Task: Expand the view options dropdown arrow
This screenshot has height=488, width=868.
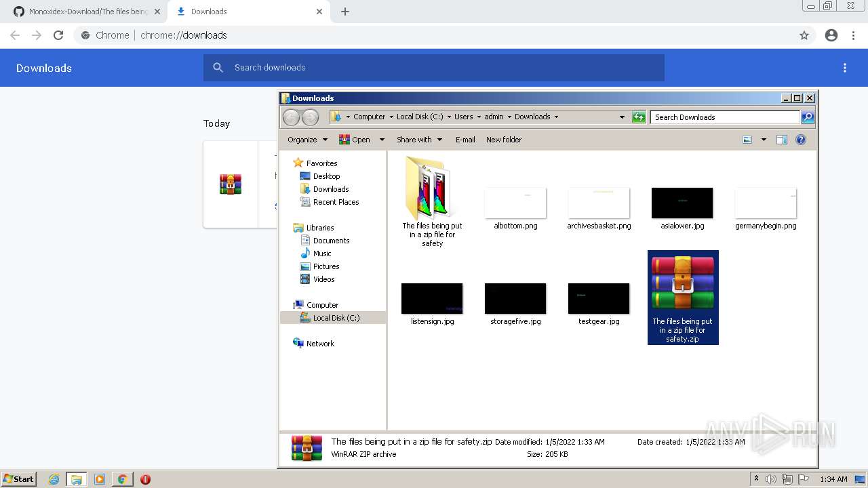Action: tap(764, 140)
